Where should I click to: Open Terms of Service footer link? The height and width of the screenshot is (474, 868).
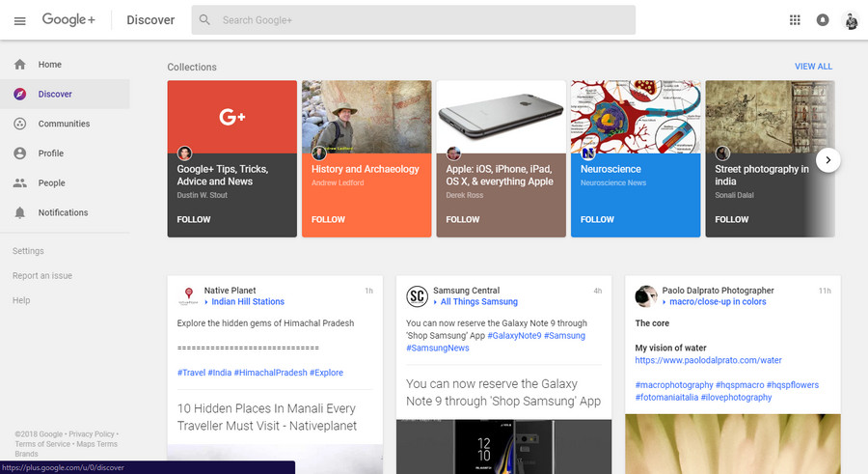(42, 444)
